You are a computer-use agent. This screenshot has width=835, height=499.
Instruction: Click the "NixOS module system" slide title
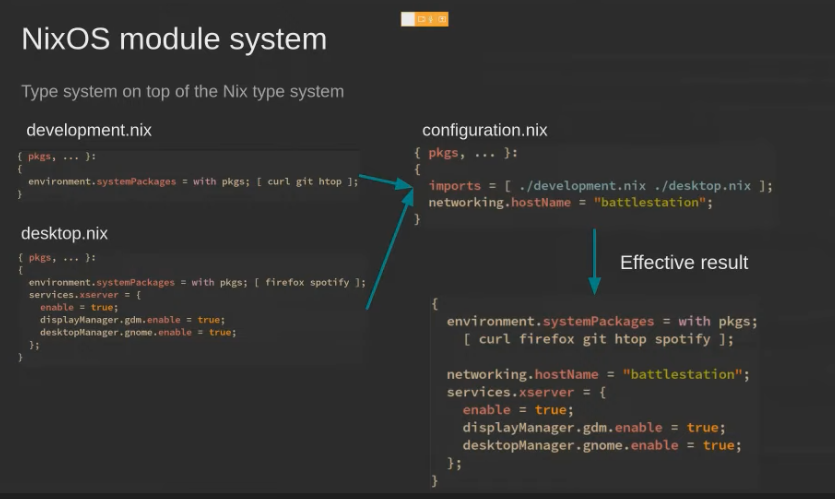click(x=174, y=39)
